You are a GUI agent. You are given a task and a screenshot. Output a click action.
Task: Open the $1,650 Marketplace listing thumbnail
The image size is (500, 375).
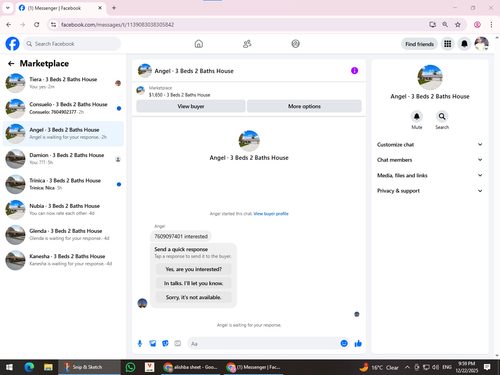click(141, 90)
